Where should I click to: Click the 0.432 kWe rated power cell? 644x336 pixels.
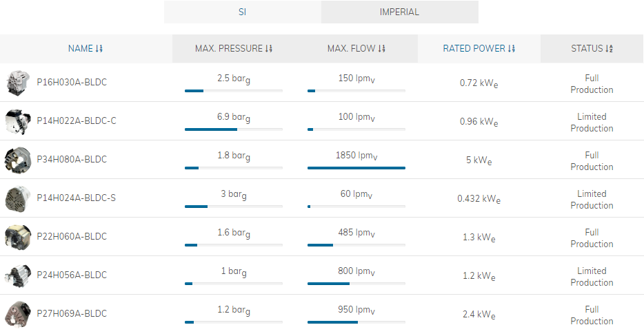point(479,199)
